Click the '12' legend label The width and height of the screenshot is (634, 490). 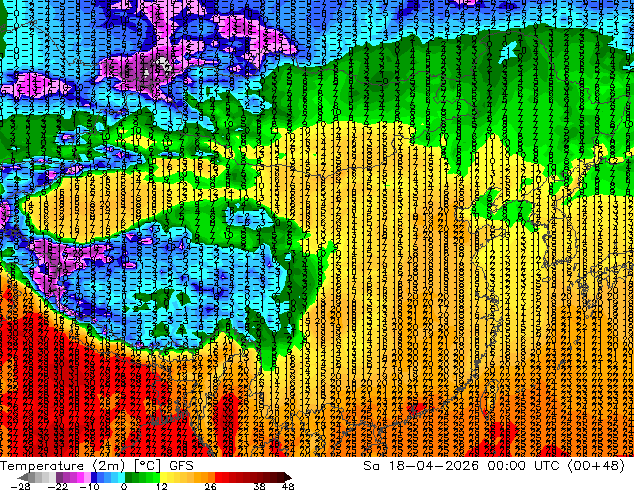pos(162,486)
